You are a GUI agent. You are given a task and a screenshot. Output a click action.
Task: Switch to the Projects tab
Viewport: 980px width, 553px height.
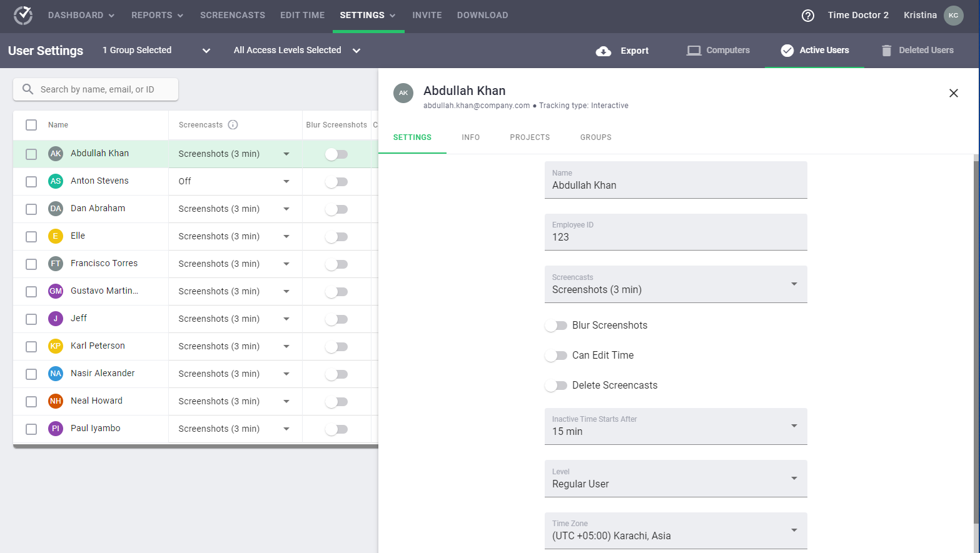[530, 137]
